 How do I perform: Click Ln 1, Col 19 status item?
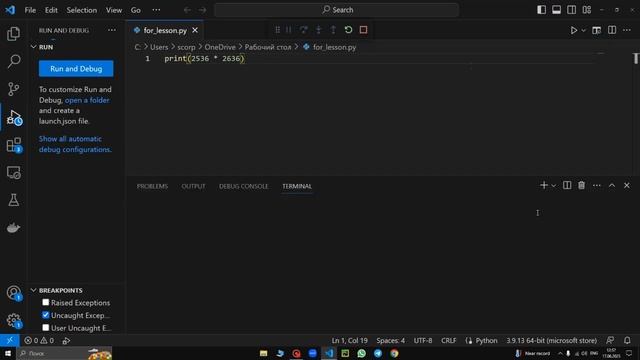point(349,340)
